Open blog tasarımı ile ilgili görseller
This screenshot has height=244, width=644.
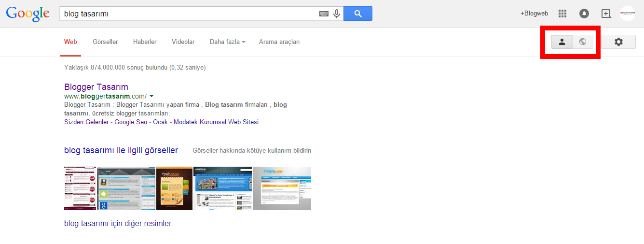pos(121,151)
